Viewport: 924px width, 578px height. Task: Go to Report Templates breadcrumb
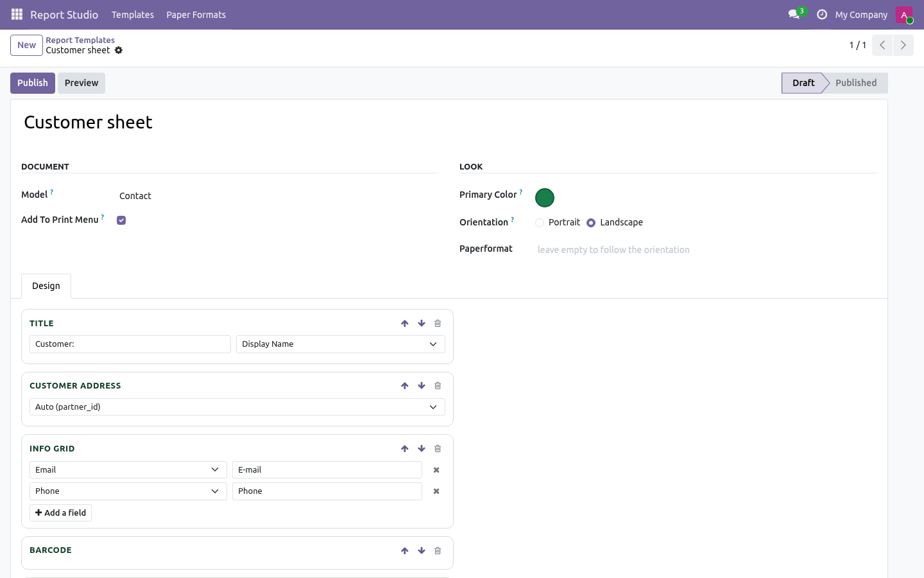80,40
